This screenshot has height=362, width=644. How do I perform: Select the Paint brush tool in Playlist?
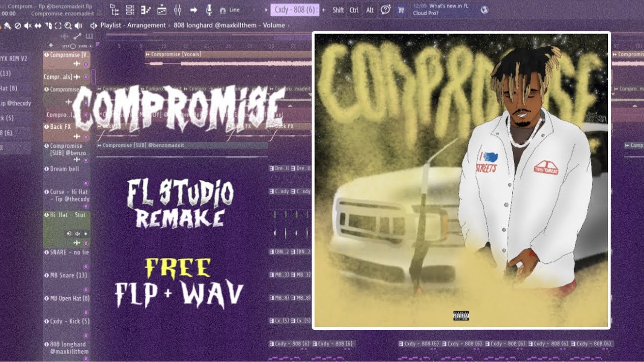pyautogui.click(x=8, y=26)
